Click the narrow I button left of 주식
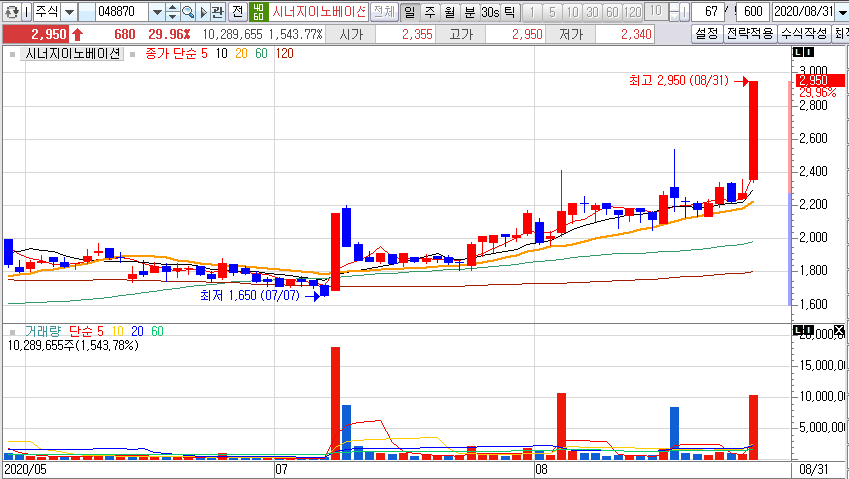Viewport: 849px width, 479px height. [x=27, y=11]
